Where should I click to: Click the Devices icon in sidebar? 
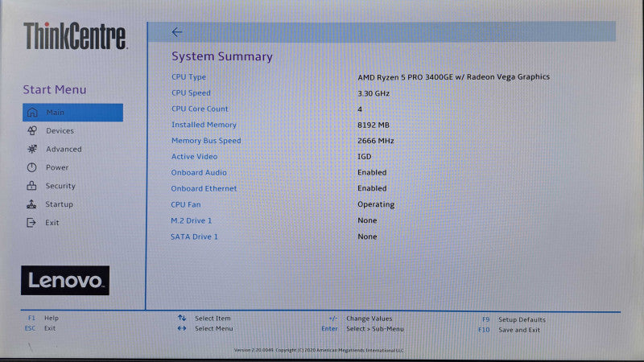32,130
